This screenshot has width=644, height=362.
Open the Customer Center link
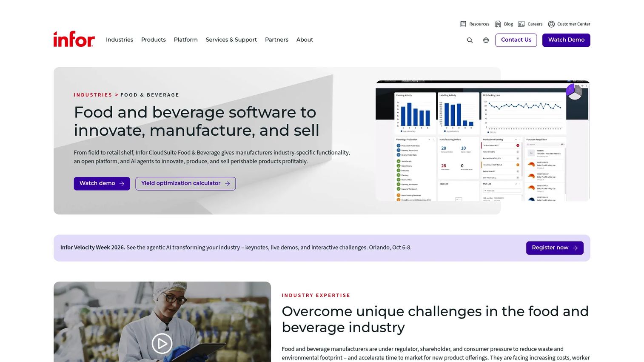574,24
